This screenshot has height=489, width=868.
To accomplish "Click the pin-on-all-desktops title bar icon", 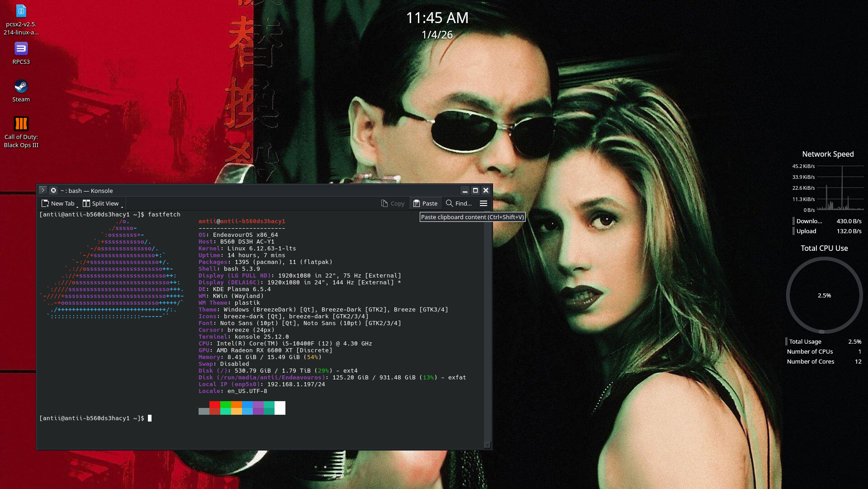I will pyautogui.click(x=53, y=190).
